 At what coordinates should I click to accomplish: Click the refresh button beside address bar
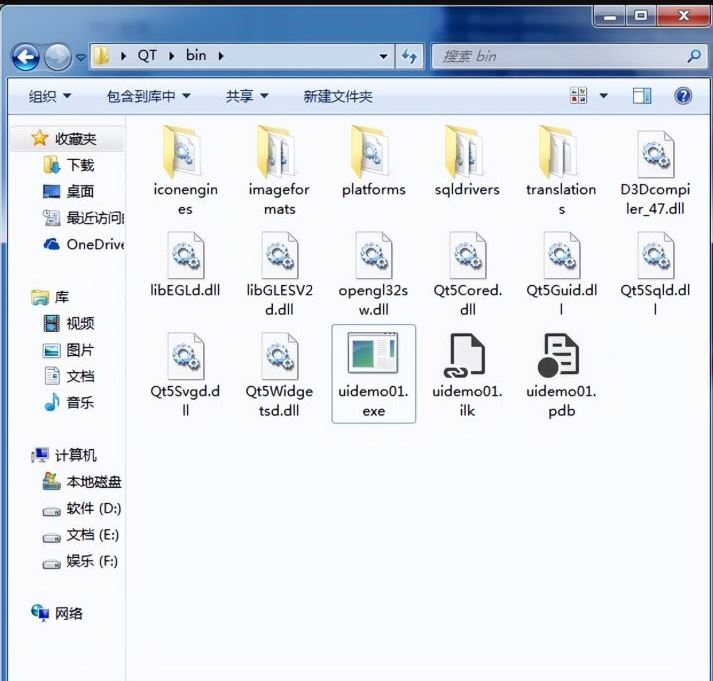tap(409, 56)
